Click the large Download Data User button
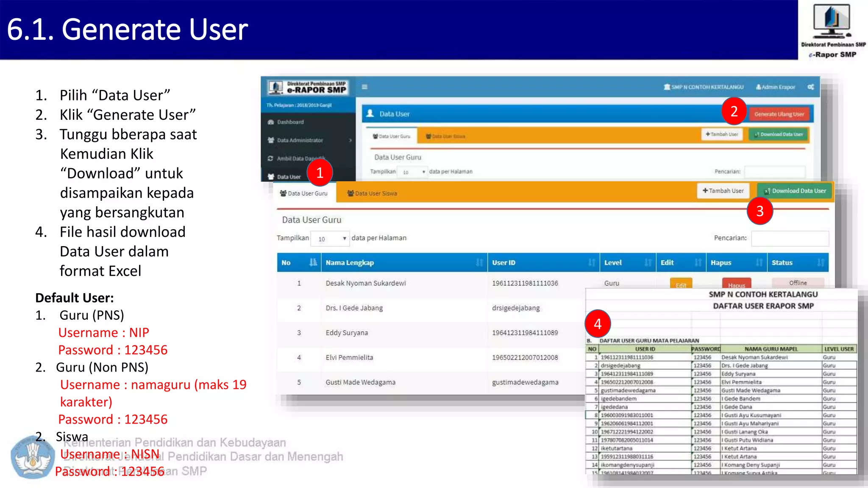The height and width of the screenshot is (488, 868). pos(795,191)
